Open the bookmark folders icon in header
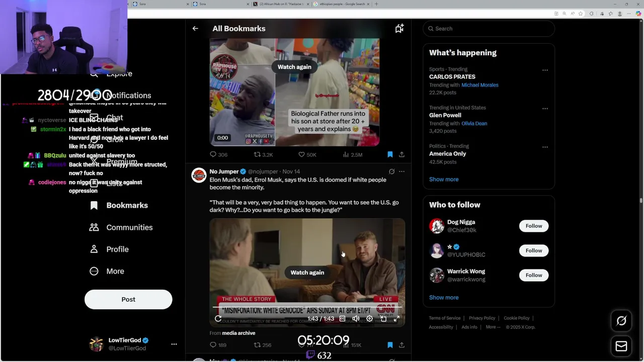The width and height of the screenshot is (644, 362). pos(399,29)
